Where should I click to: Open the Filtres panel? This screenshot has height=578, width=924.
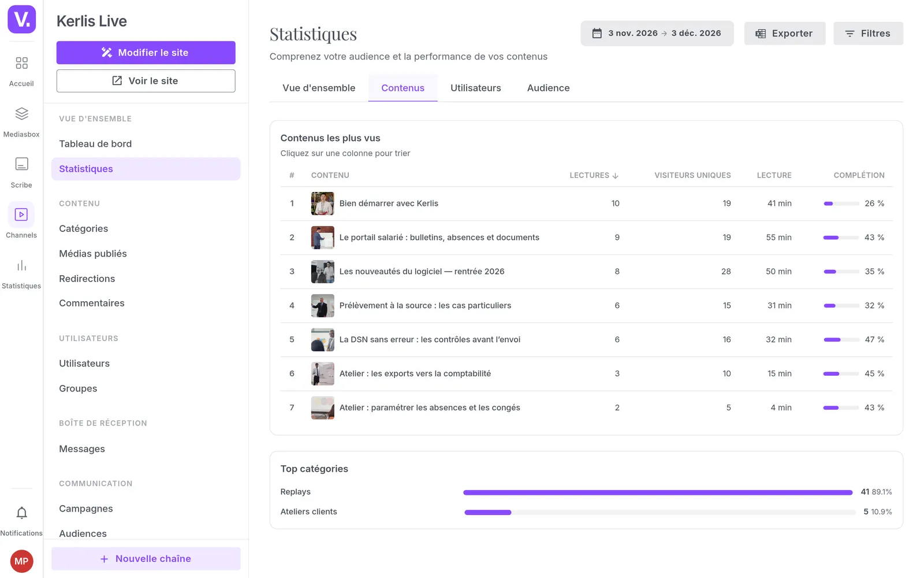868,34
